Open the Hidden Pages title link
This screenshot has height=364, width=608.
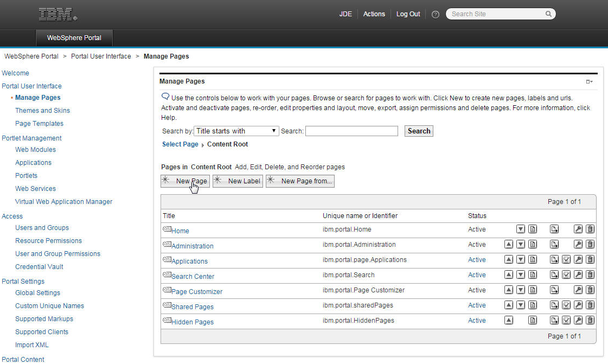pyautogui.click(x=193, y=322)
